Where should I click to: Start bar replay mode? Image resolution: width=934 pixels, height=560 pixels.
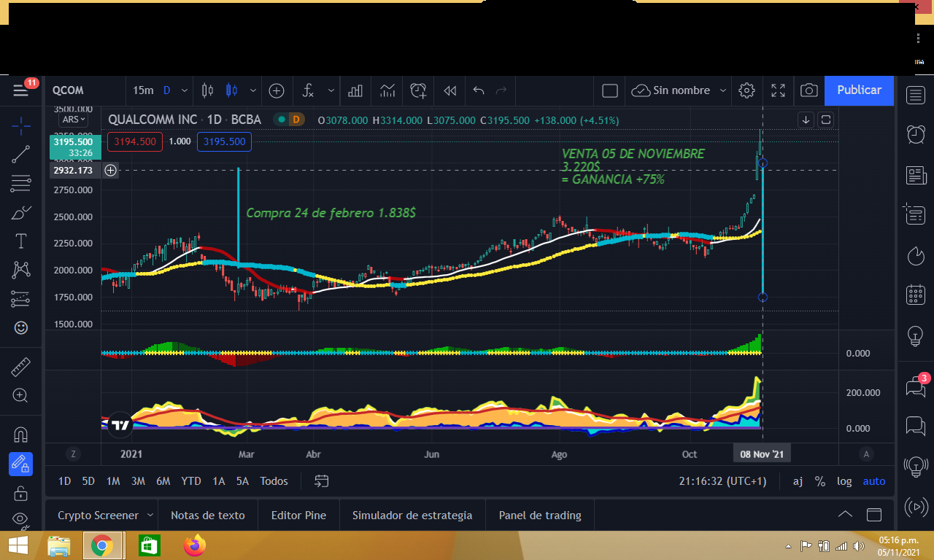tap(450, 90)
